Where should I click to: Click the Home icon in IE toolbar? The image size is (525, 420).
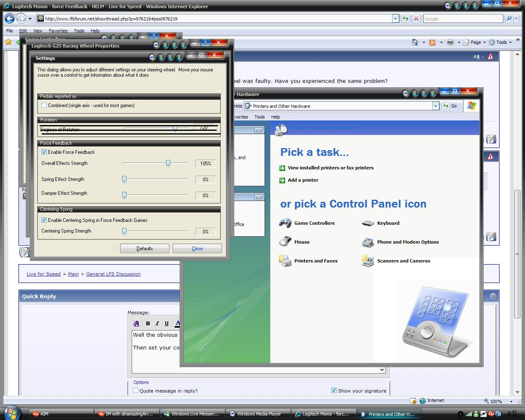click(x=415, y=42)
